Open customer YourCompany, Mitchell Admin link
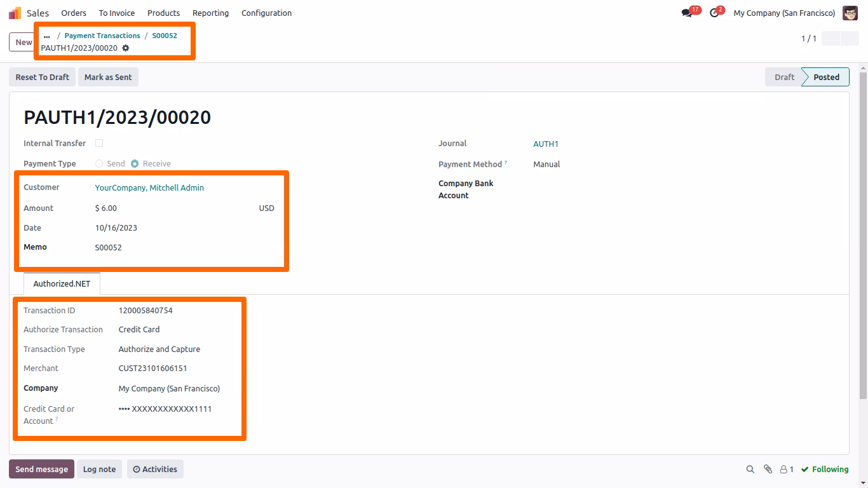 [149, 188]
